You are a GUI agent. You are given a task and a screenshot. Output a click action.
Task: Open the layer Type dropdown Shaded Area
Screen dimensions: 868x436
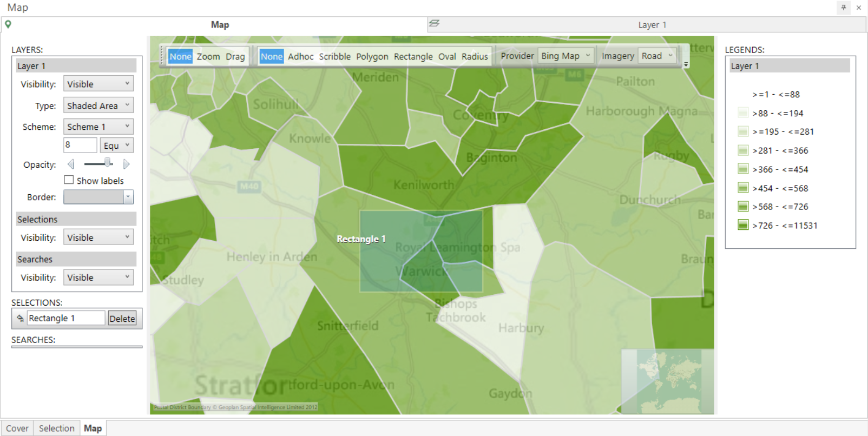coord(98,105)
